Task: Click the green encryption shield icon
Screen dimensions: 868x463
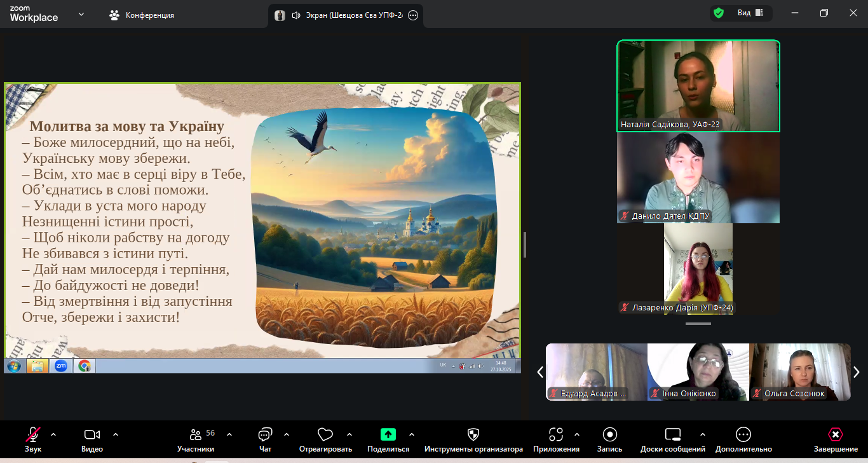Action: click(x=719, y=13)
